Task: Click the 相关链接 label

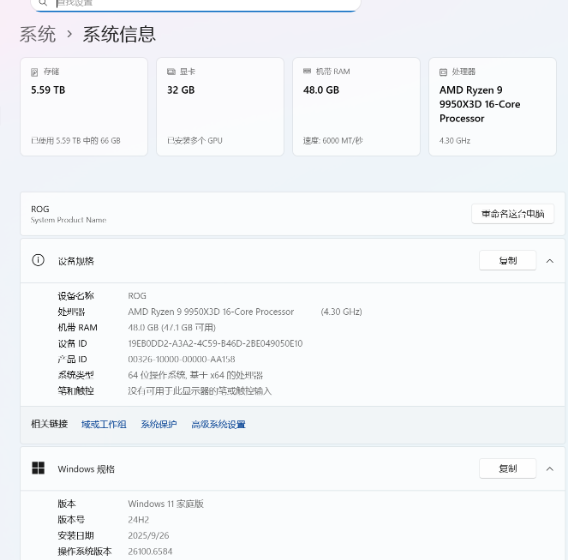Action: (50, 424)
